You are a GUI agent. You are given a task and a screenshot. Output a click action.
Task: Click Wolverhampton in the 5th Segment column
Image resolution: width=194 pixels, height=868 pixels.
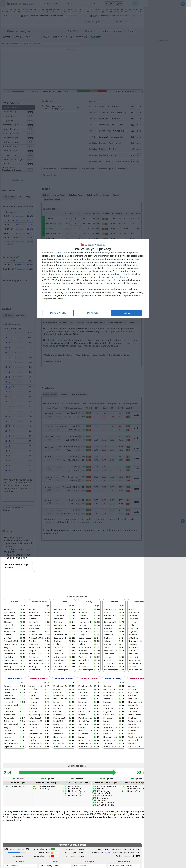coord(19,786)
